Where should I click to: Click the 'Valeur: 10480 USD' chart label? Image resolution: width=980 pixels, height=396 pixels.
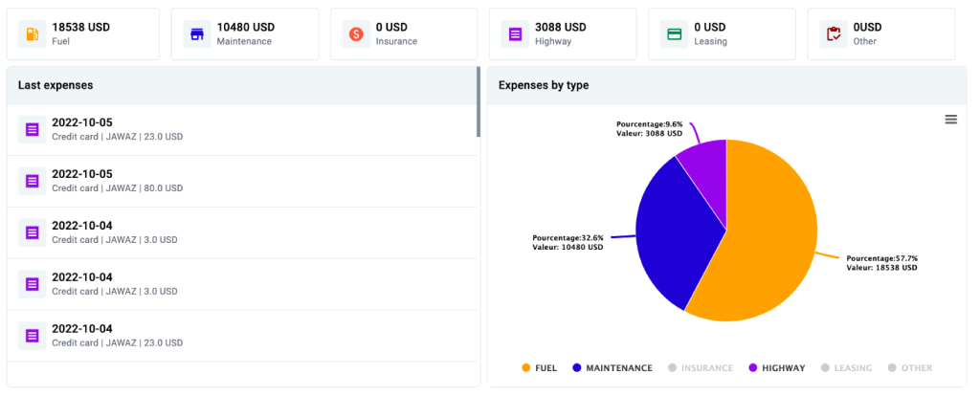[568, 248]
